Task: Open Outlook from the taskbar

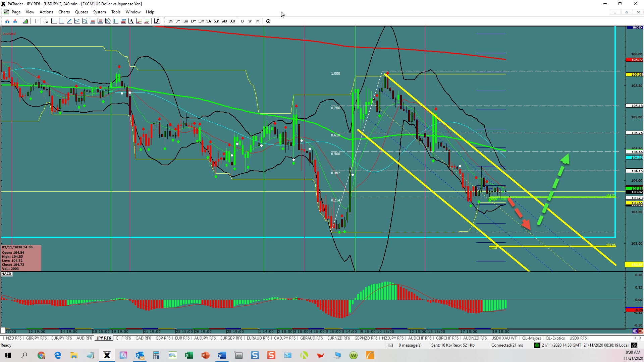Action: [140, 355]
